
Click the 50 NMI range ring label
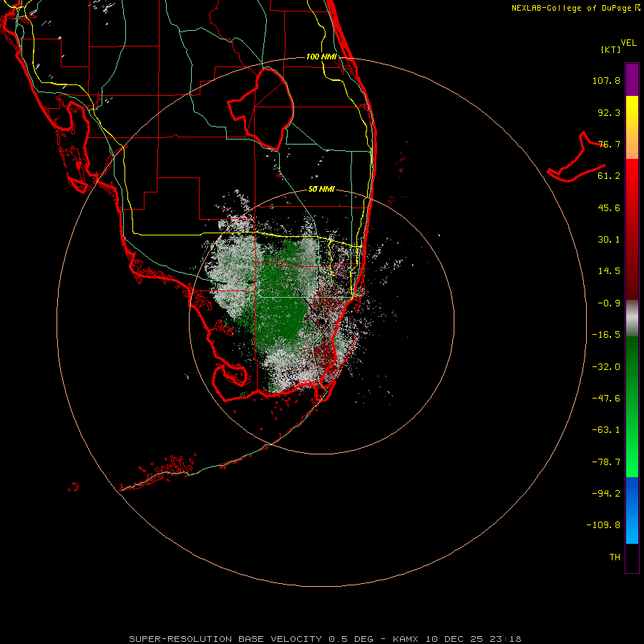point(321,190)
